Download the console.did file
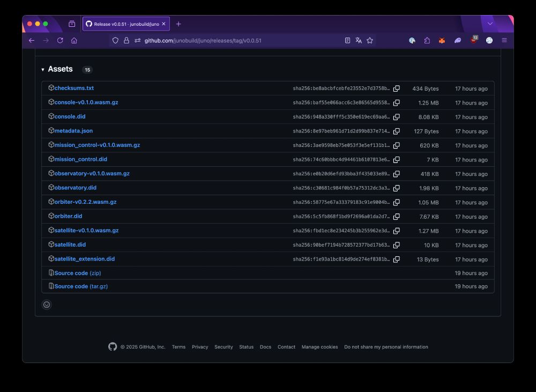This screenshot has width=536, height=392. point(70,116)
